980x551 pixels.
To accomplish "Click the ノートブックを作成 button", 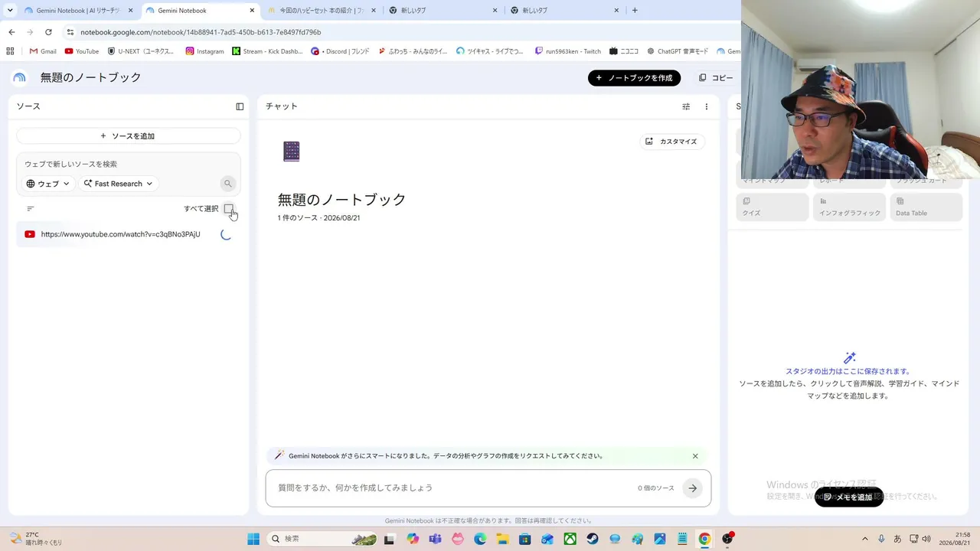I will (634, 78).
